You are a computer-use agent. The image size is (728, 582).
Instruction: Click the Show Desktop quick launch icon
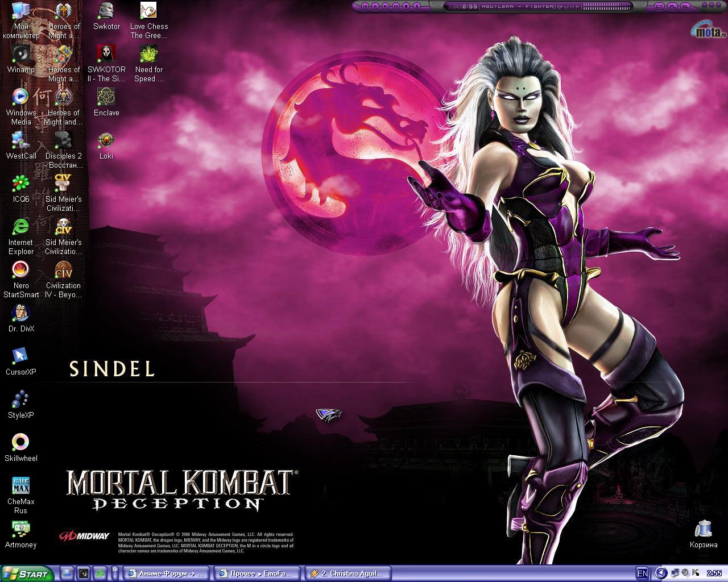(67, 573)
